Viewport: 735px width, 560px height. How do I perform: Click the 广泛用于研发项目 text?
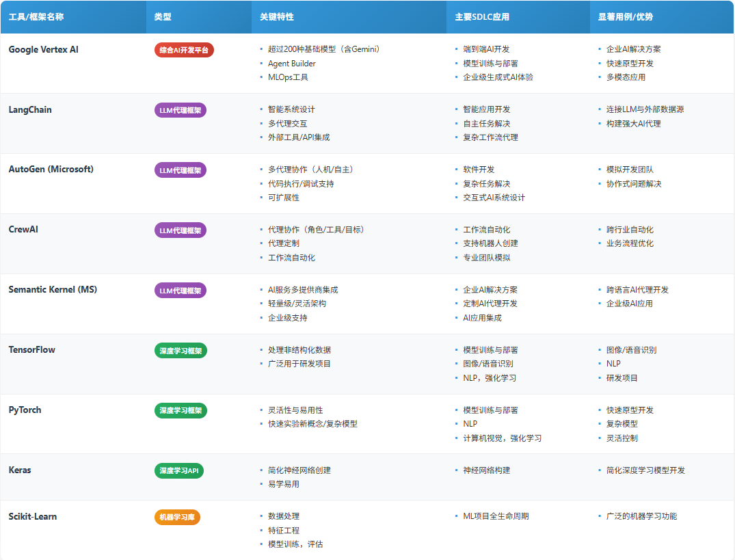(x=299, y=364)
